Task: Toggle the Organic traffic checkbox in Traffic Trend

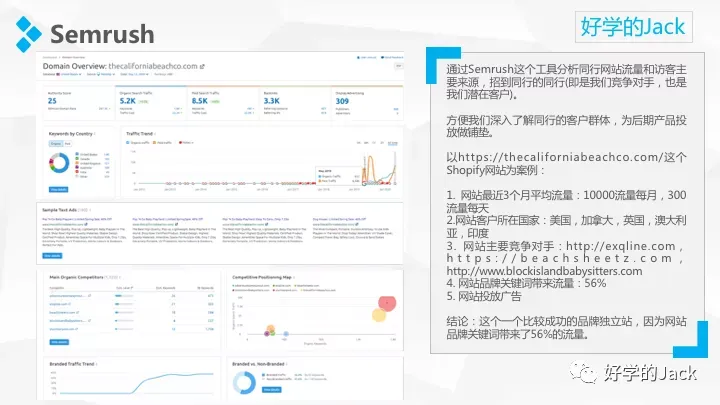Action: click(x=128, y=143)
